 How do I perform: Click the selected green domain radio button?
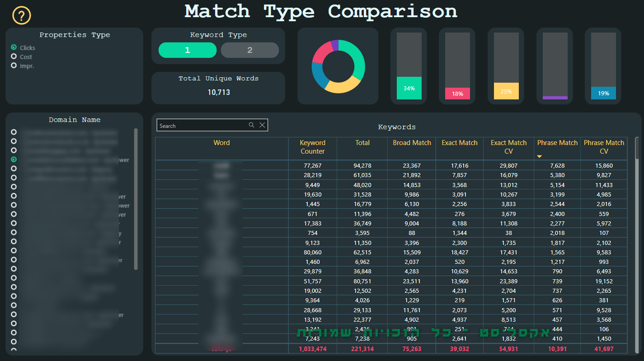pos(14,159)
